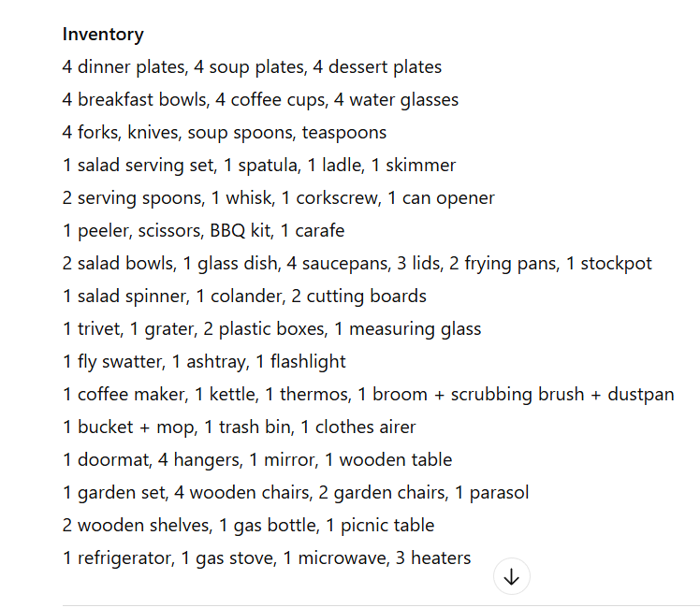Click the forks, knives, soup spoons line
Viewport: 700px width, 608px height.
225,133
